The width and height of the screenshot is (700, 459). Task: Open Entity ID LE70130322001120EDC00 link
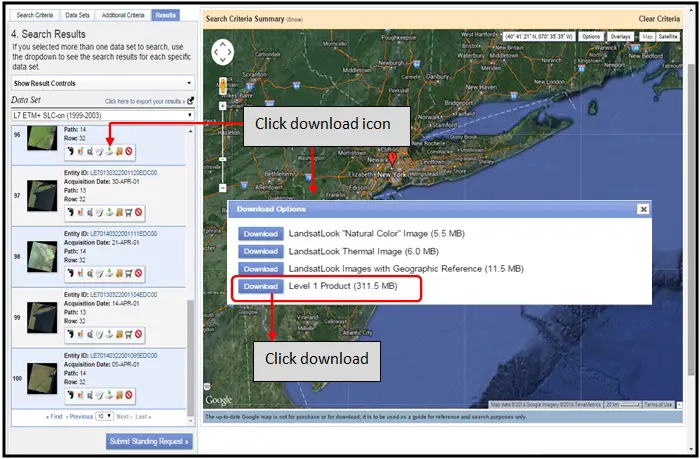[124, 173]
